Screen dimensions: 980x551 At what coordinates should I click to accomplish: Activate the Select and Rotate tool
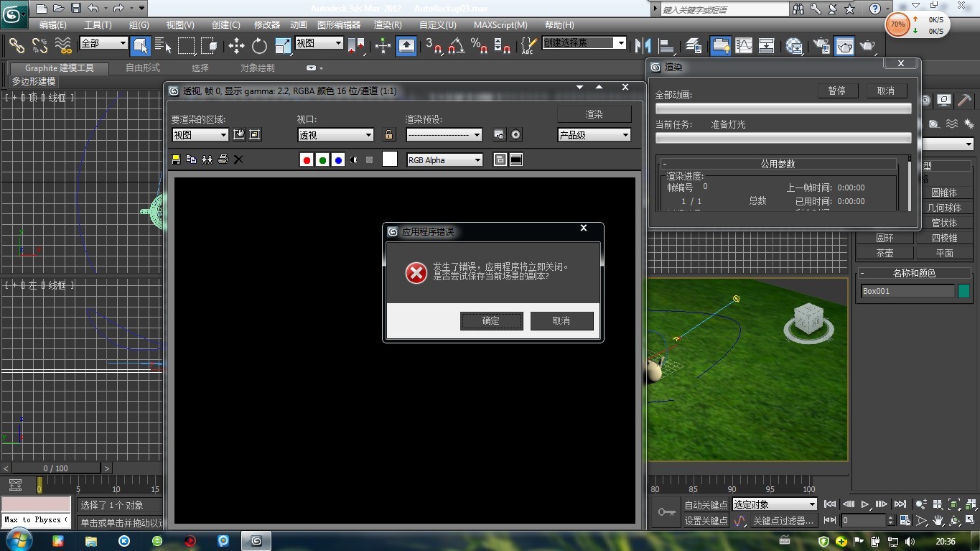tap(259, 46)
